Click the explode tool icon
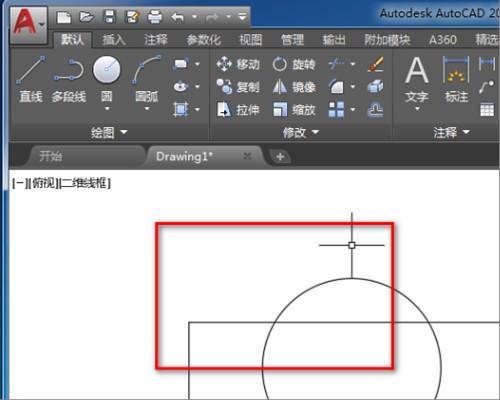Viewport: 500px width, 400px height. [376, 87]
